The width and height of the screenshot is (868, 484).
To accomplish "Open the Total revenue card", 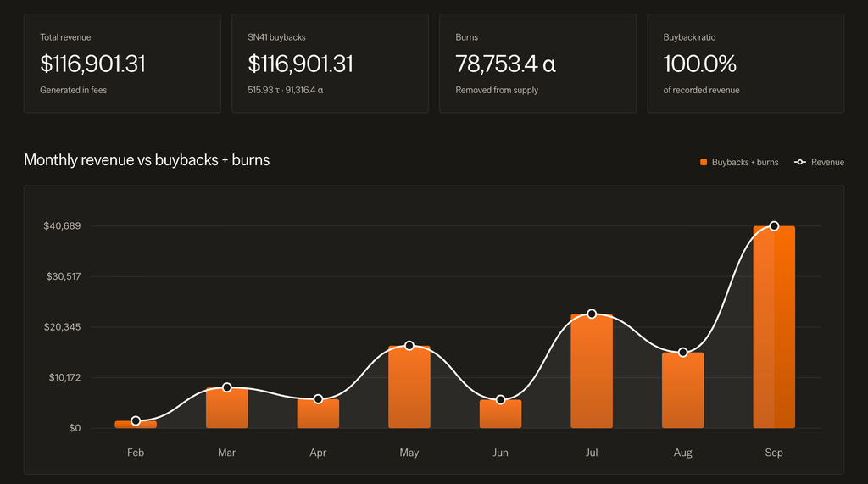I will [122, 64].
